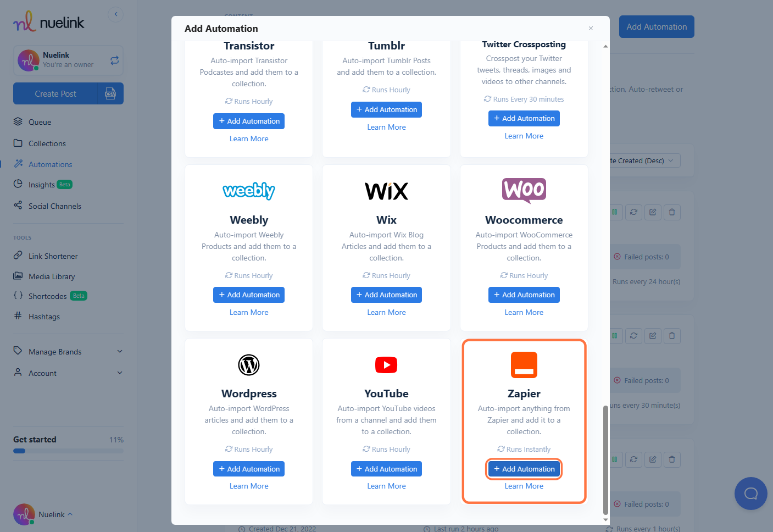Add a Woocommerce automation
This screenshot has height=532, width=773.
(524, 295)
